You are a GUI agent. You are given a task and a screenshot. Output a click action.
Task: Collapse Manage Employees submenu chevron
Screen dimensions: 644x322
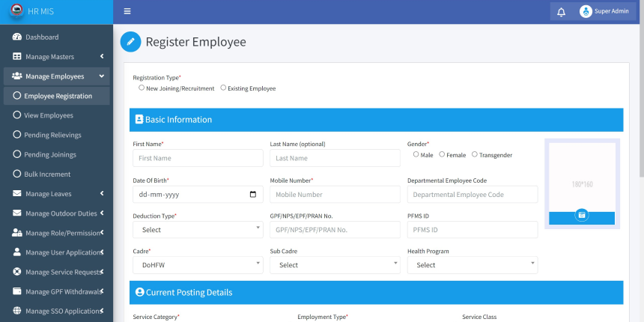pyautogui.click(x=102, y=76)
